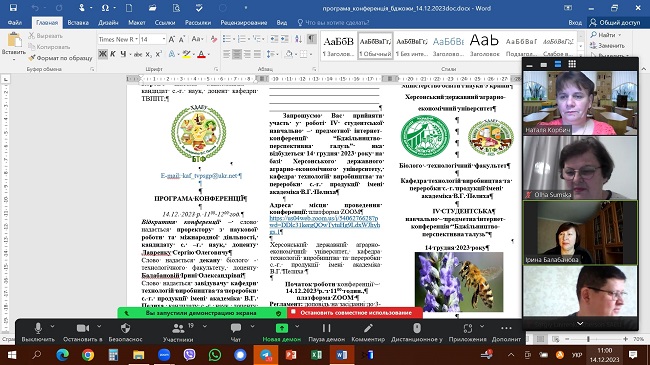Open the Paste clipboard tool
Viewport: 650px width, 365px height.
(14, 45)
